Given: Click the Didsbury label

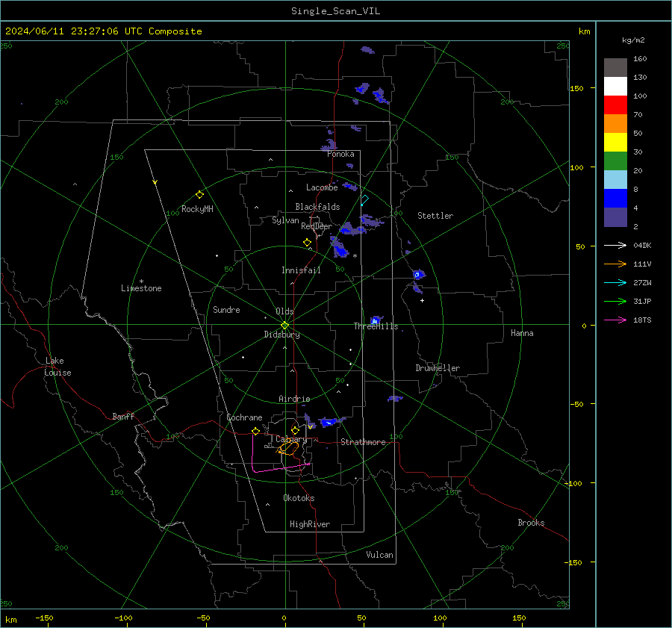Looking at the screenshot, I should coord(281,335).
